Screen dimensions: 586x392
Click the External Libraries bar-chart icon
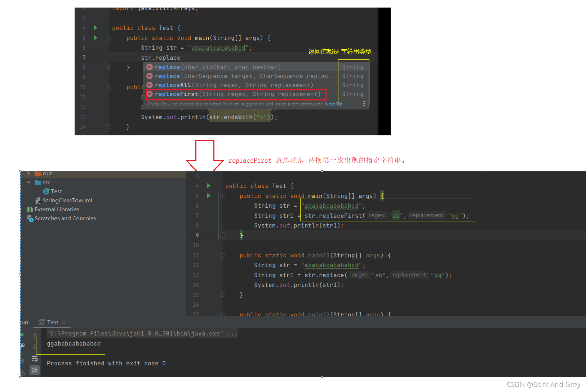pyautogui.click(x=30, y=209)
